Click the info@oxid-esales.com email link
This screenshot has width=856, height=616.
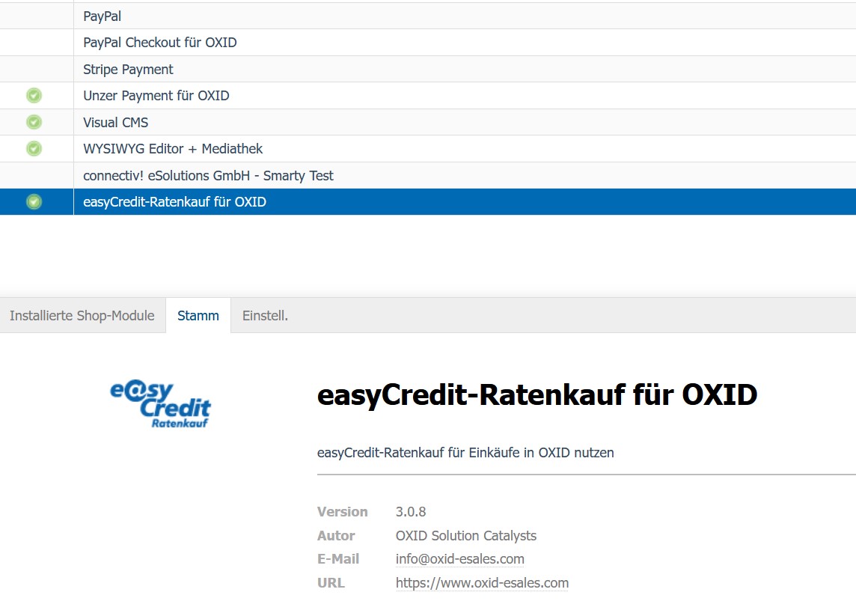click(x=459, y=559)
